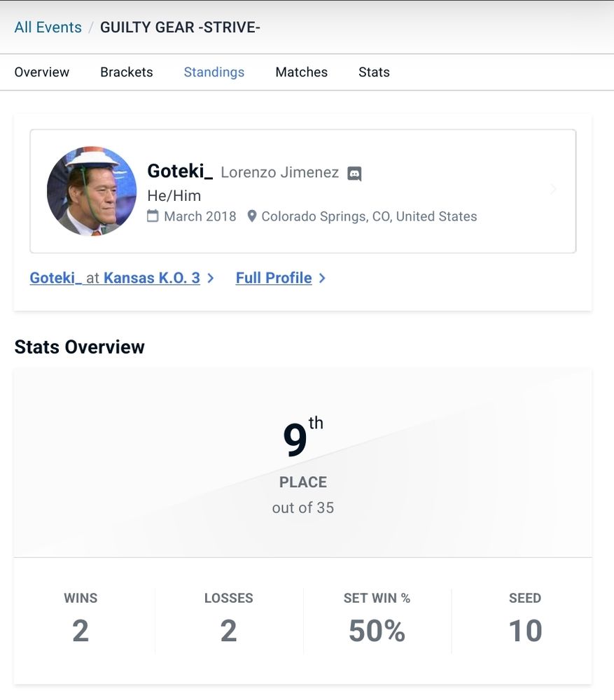The image size is (614, 700).
Task: Click the SEED value 10
Action: tap(525, 631)
